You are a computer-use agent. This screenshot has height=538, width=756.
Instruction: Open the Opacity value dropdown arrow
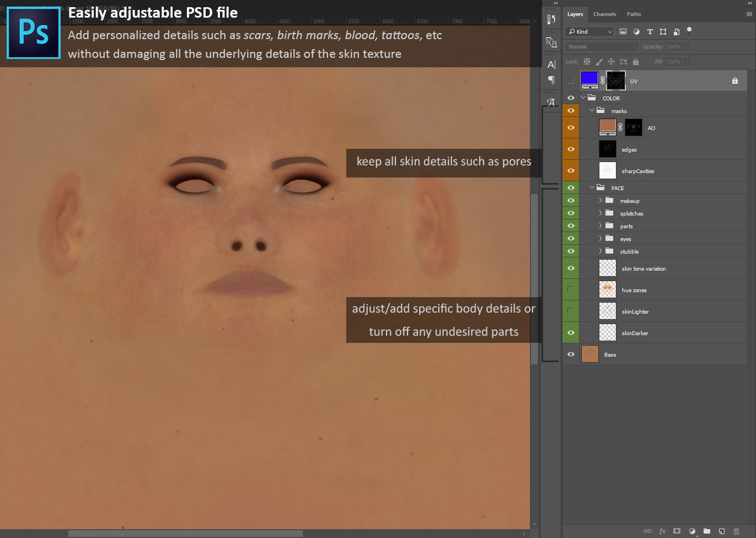coord(687,47)
